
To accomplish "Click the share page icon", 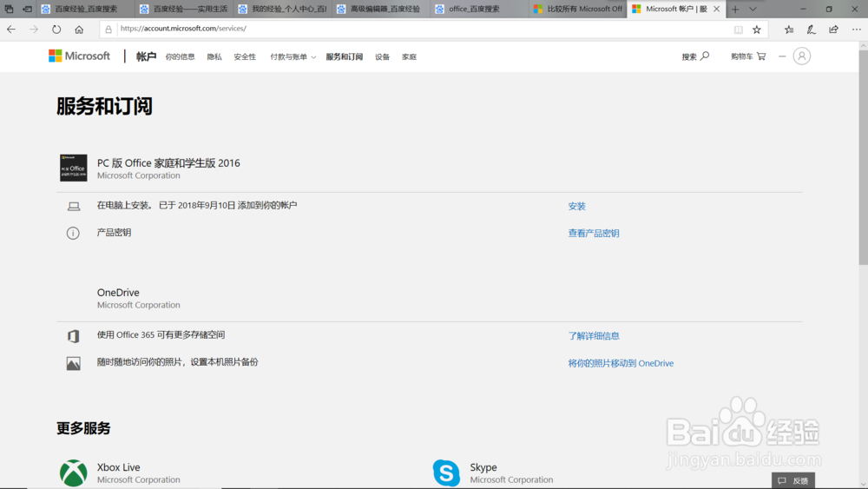I will point(833,30).
